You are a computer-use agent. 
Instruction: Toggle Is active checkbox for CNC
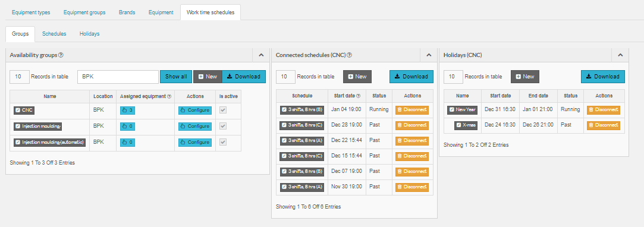pos(223,111)
